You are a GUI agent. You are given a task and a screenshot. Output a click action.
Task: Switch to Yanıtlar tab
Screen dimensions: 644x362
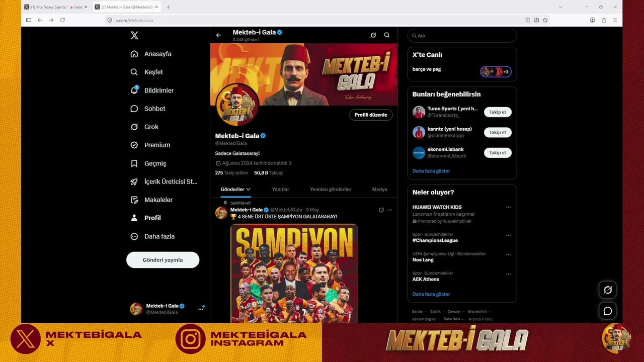tap(280, 190)
